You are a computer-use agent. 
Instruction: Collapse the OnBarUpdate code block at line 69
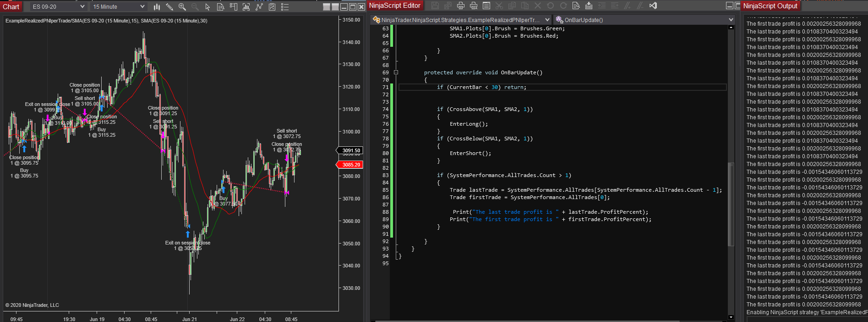[396, 72]
